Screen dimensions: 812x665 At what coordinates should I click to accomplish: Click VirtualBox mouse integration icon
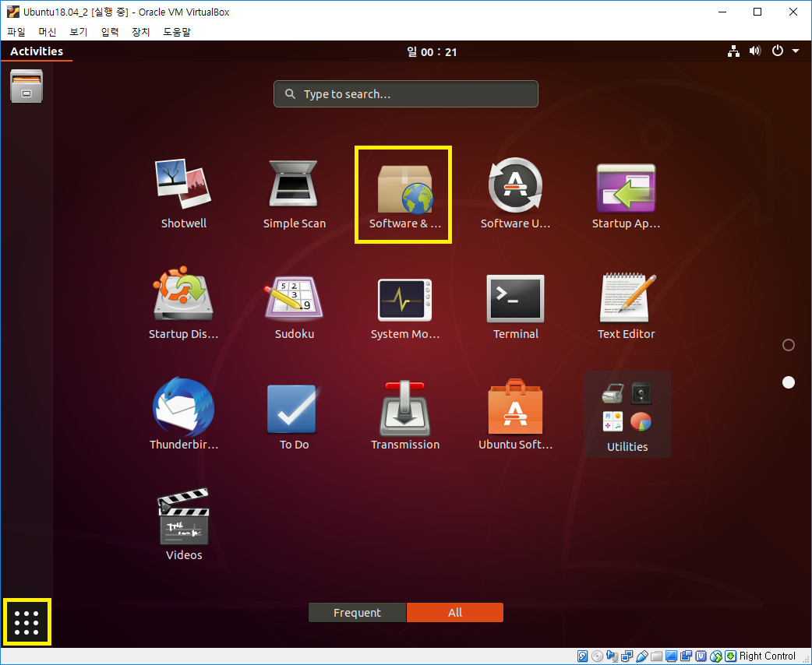[x=715, y=656]
